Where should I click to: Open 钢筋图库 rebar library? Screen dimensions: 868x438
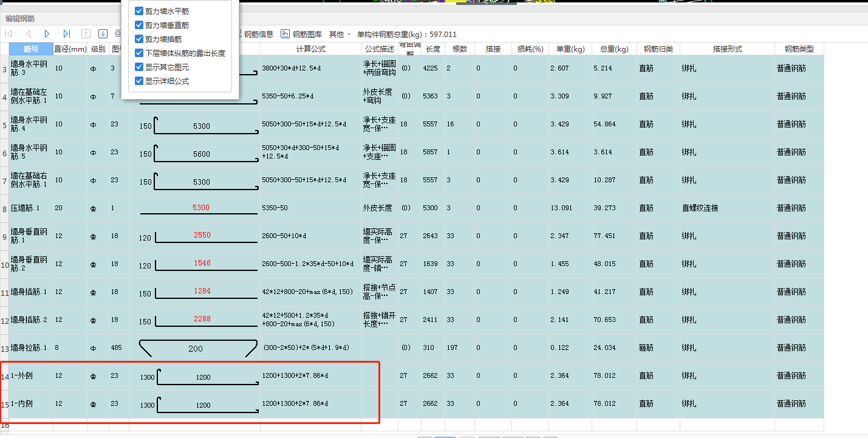pos(301,34)
